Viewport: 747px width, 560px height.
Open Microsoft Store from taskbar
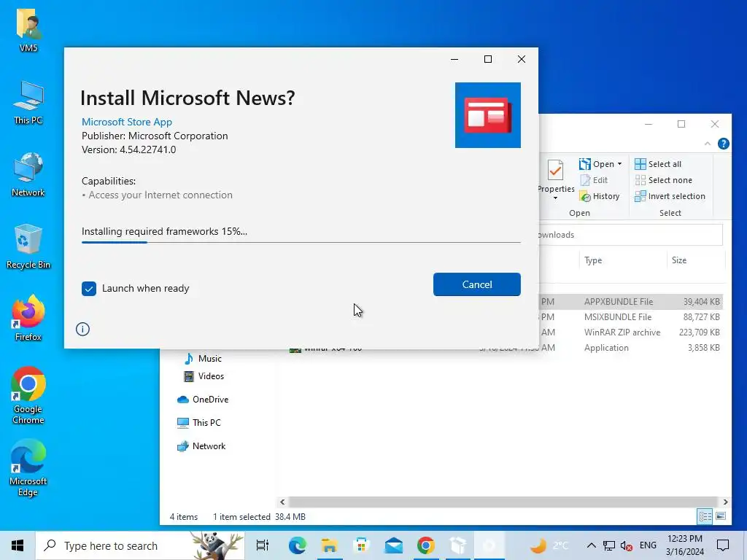(362, 545)
